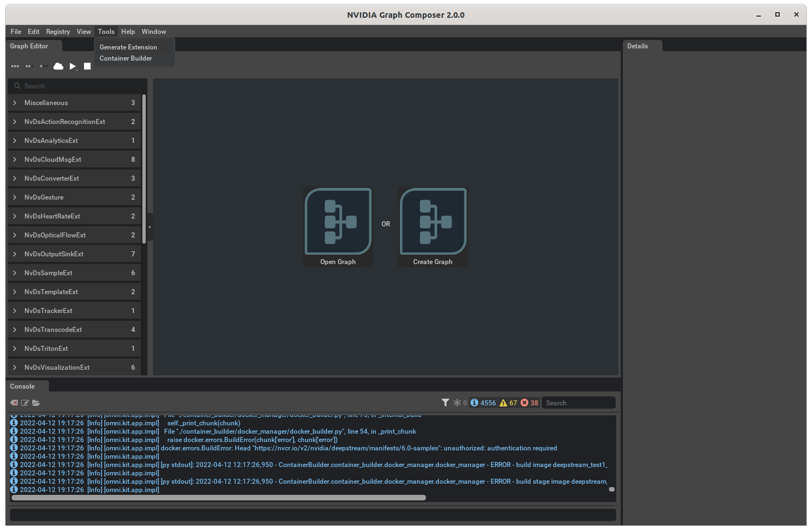Viewport: 812px width, 531px height.
Task: Click the Stop execution icon
Action: pos(87,66)
